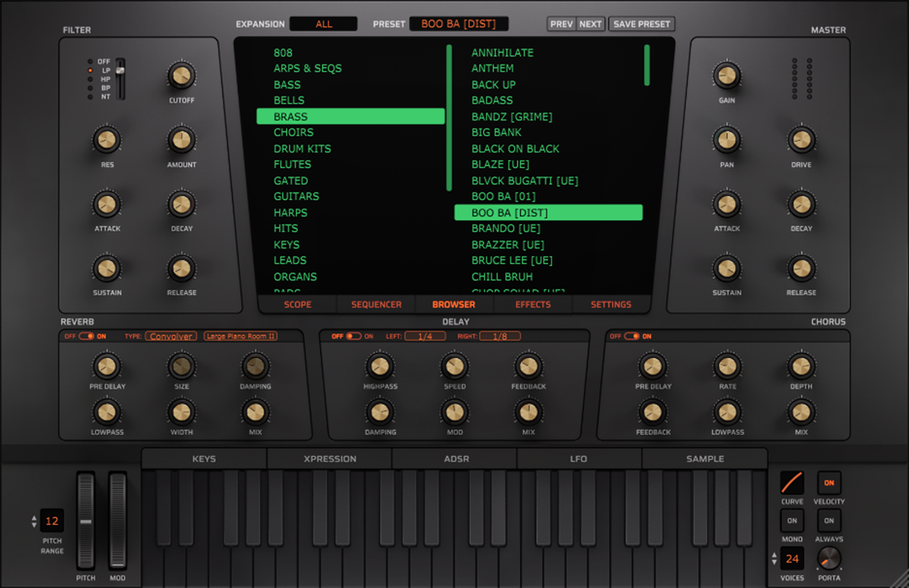Image resolution: width=909 pixels, height=588 pixels.
Task: Select the velocity Curve icon
Action: (x=792, y=482)
